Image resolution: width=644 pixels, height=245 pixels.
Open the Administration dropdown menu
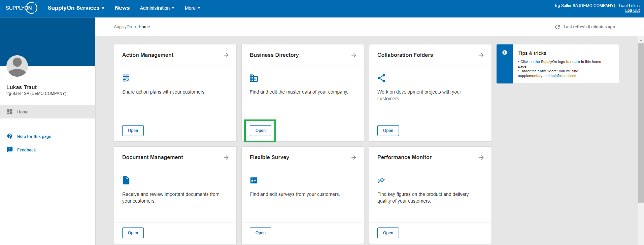click(x=157, y=8)
